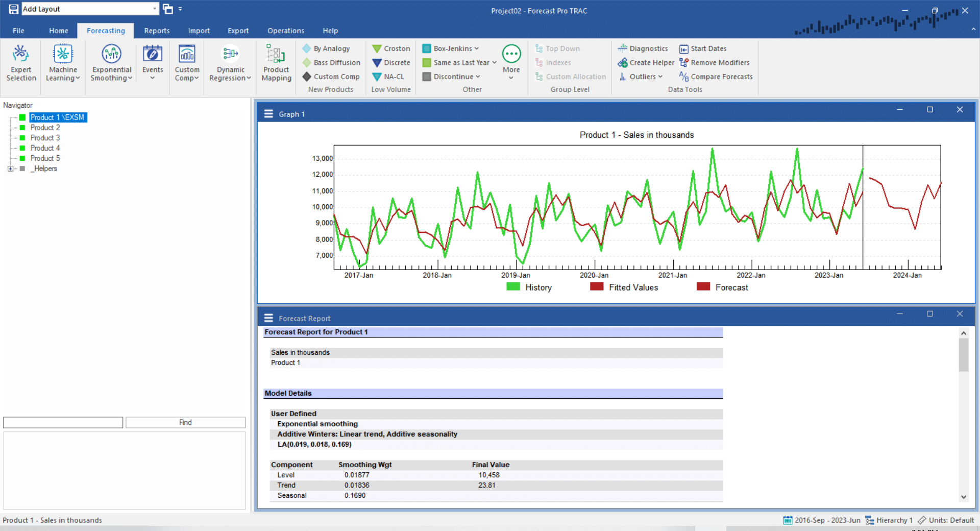Screen dimensions: 980x531
Task: Open the Help tab
Action: [330, 31]
